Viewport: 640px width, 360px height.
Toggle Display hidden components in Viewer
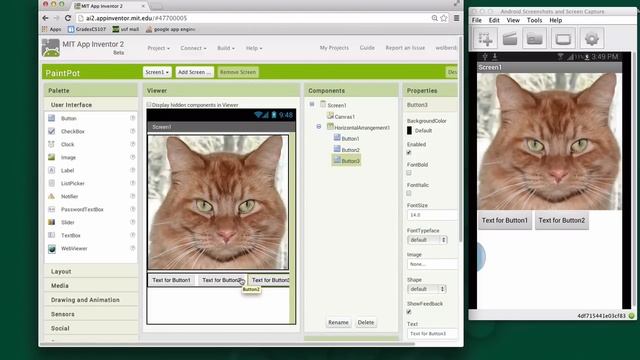pyautogui.click(x=149, y=105)
